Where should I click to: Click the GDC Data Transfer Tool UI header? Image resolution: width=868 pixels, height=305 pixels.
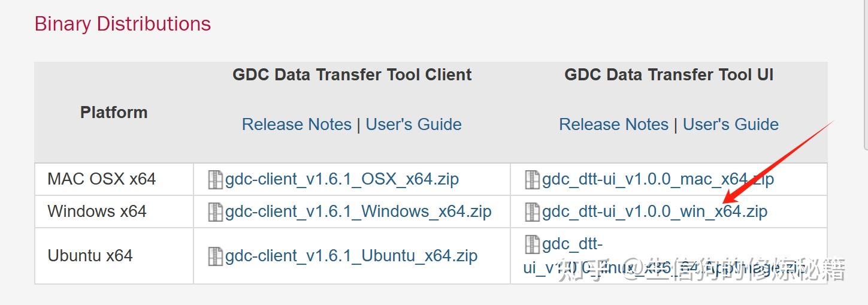pyautogui.click(x=669, y=75)
